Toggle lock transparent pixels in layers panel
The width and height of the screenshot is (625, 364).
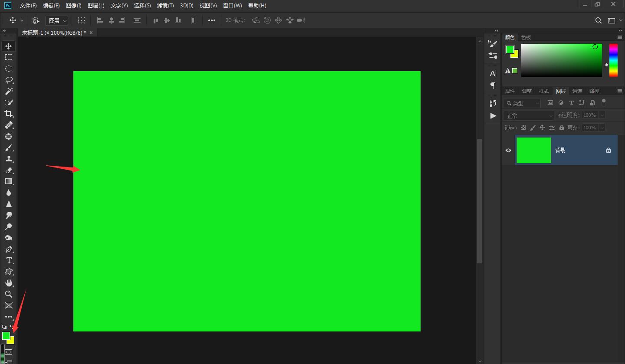click(523, 128)
